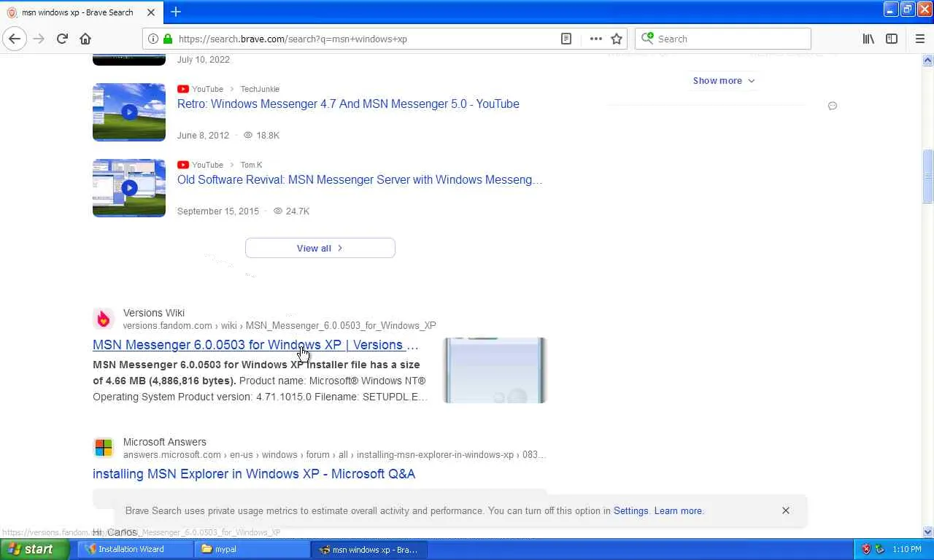Open the feedback speech bubble icon
Viewport: 934px width, 560px height.
pyautogui.click(x=832, y=106)
